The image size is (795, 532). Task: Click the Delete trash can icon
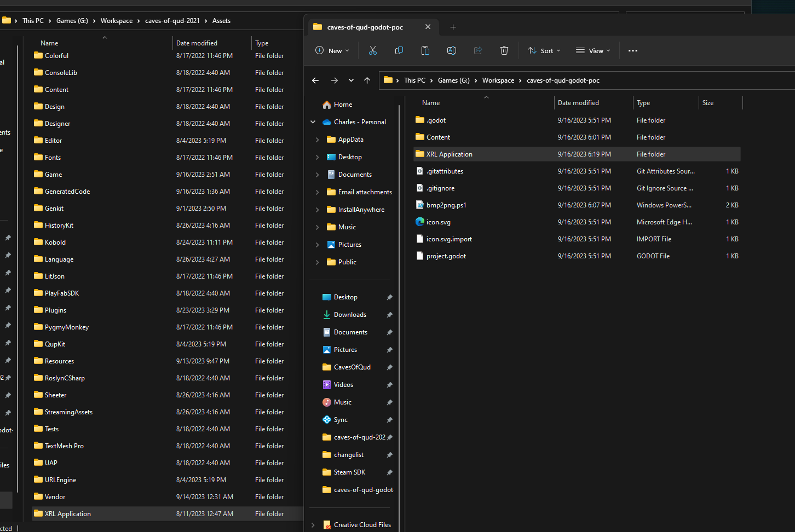coord(504,50)
